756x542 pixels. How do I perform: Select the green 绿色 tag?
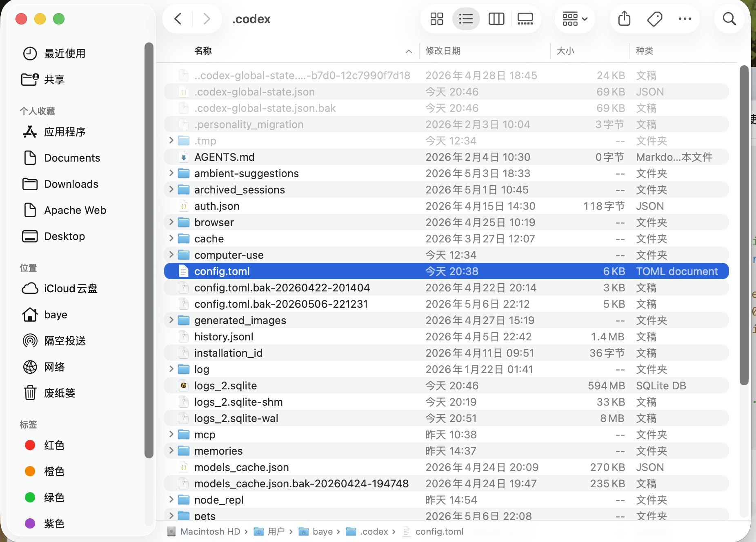pos(44,498)
